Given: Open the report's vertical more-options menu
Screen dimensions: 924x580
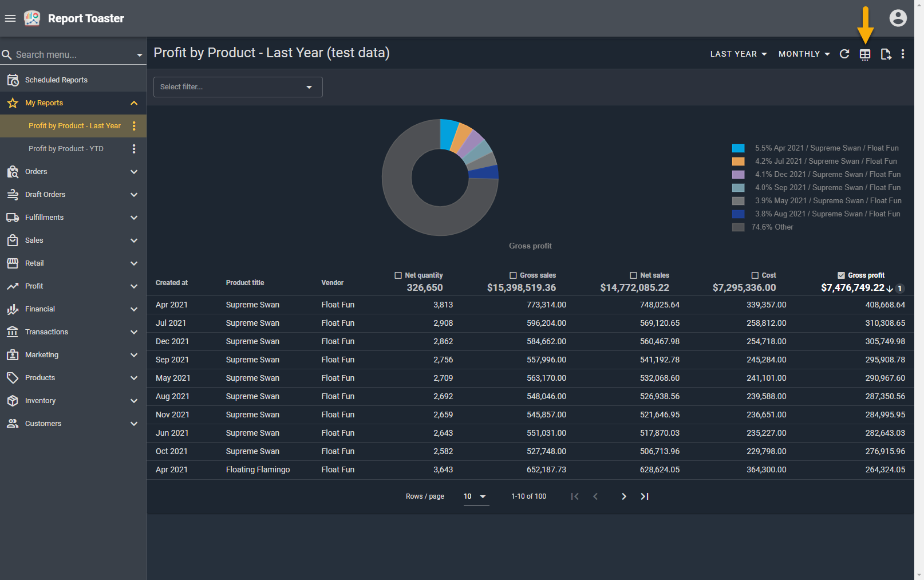Looking at the screenshot, I should (903, 54).
